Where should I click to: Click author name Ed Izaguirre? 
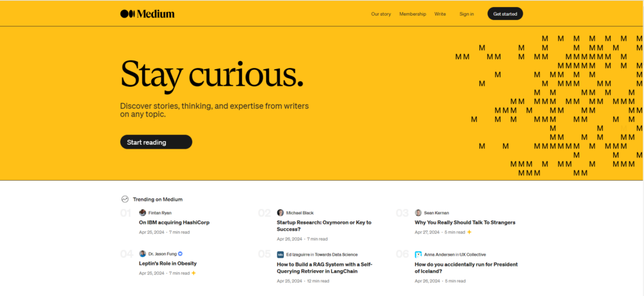click(297, 254)
